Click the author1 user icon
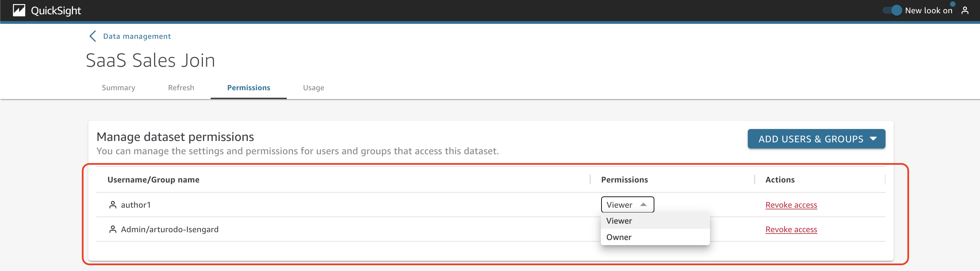 point(113,205)
